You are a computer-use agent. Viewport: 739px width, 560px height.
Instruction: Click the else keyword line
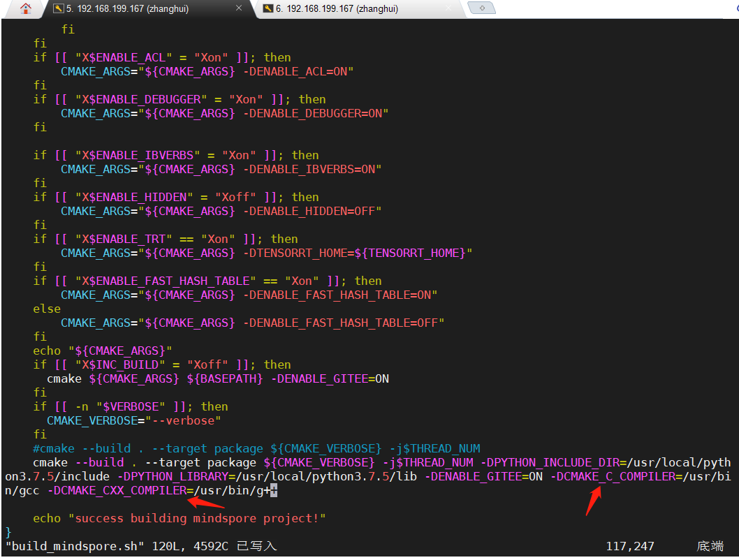47,309
